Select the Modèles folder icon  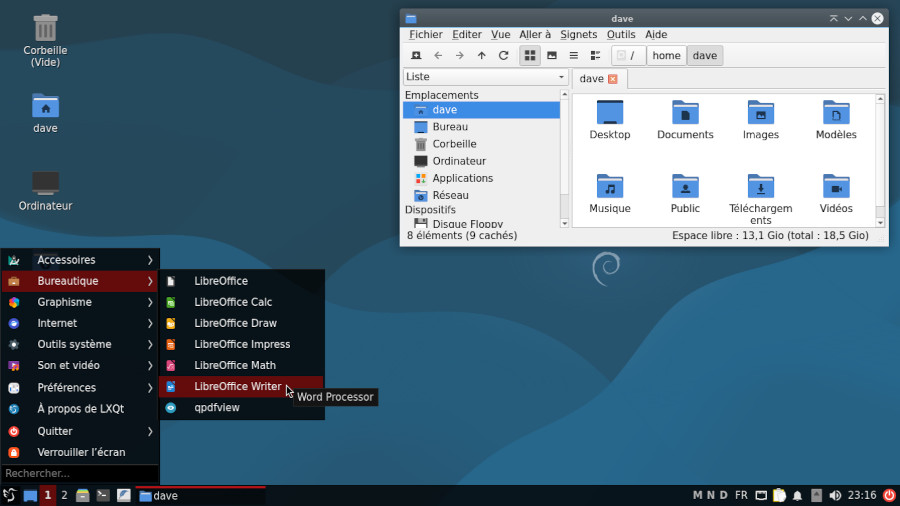tap(836, 119)
